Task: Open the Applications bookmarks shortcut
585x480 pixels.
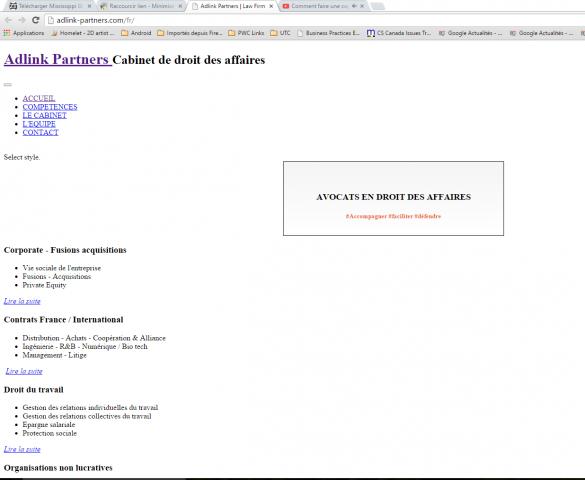Action: coord(24,33)
